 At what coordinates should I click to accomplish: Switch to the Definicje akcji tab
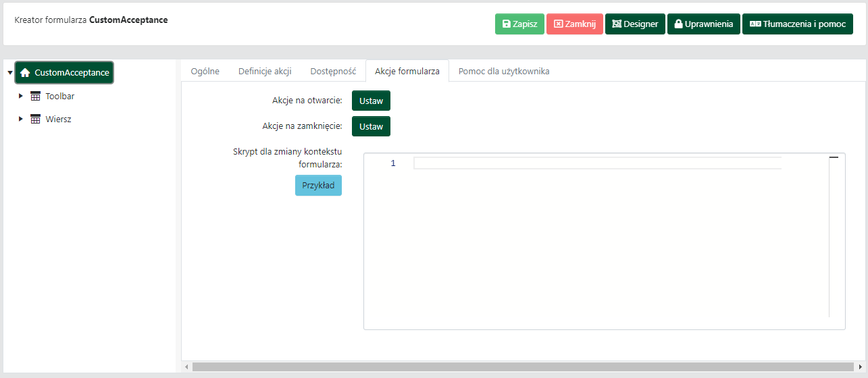click(x=265, y=71)
